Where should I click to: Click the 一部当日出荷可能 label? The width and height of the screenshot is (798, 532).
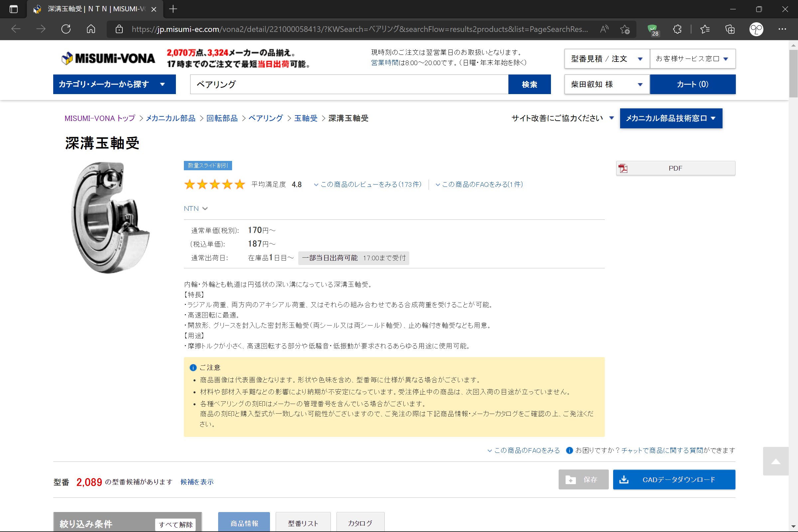tap(330, 258)
